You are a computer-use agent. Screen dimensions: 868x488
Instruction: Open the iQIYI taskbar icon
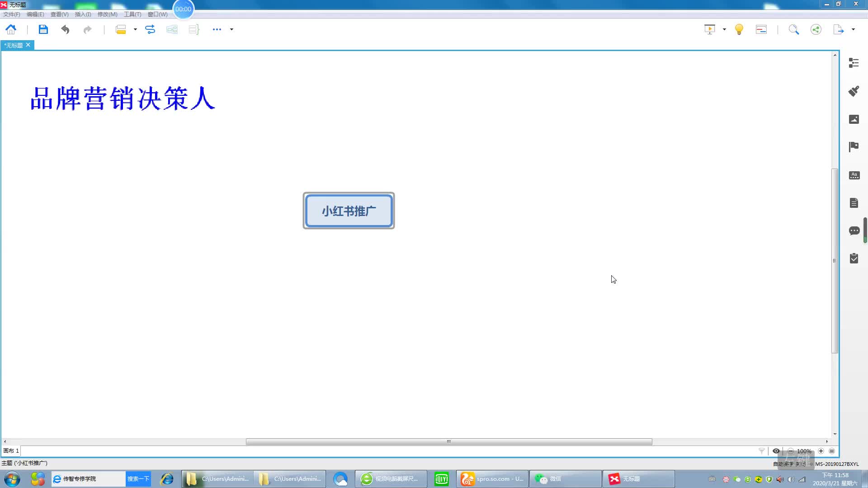(441, 479)
